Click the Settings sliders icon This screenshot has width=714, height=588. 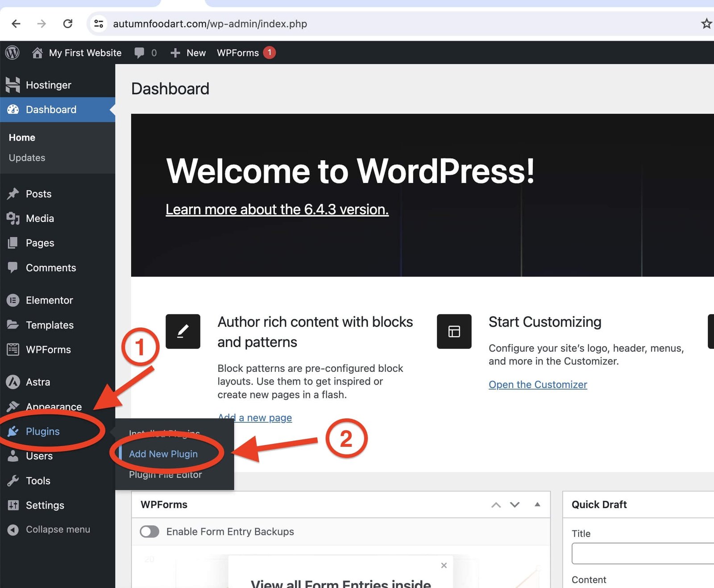coord(13,505)
